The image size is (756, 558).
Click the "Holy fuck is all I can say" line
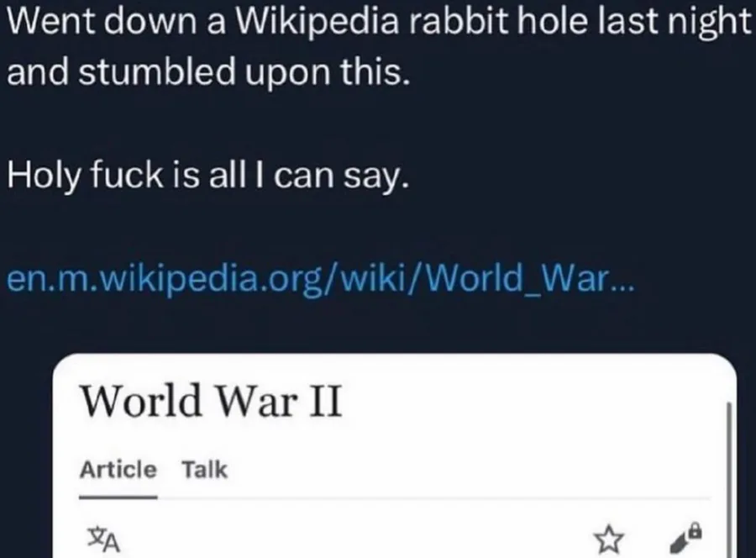(x=208, y=176)
